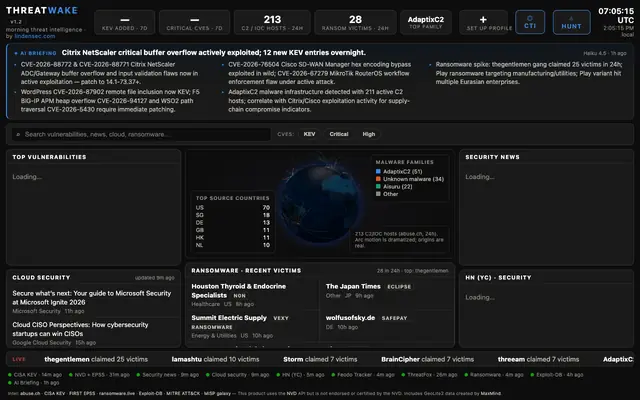Image resolution: width=640 pixels, height=400 pixels.
Task: Click the blue AdaptixC2 legend swatch
Action: tap(378, 171)
